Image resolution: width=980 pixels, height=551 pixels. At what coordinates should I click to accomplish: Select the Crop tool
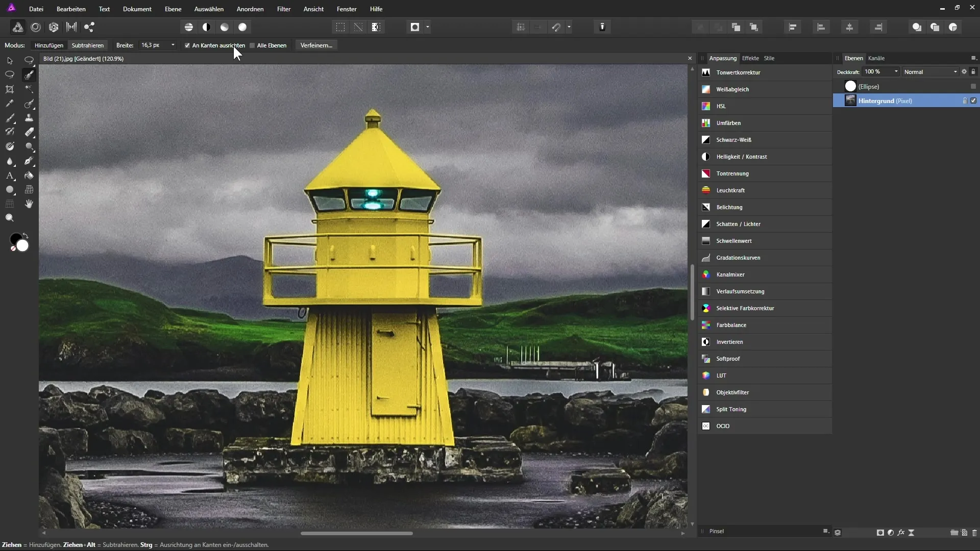click(10, 89)
